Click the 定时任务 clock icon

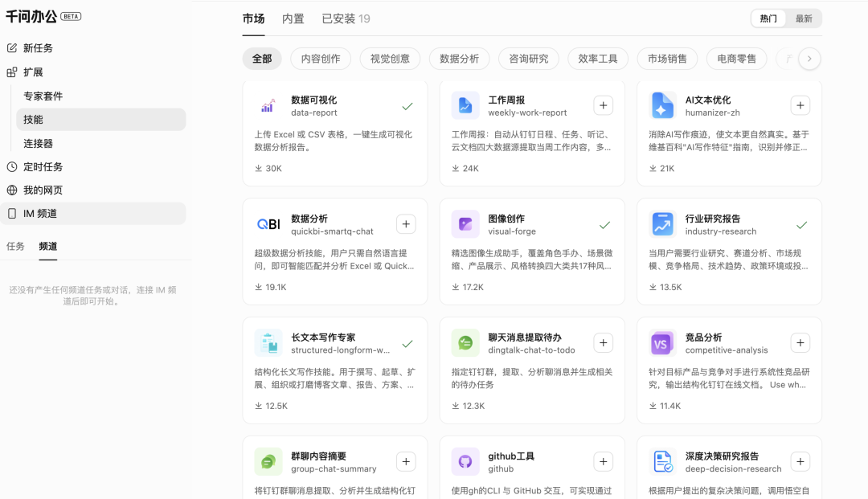pos(11,166)
